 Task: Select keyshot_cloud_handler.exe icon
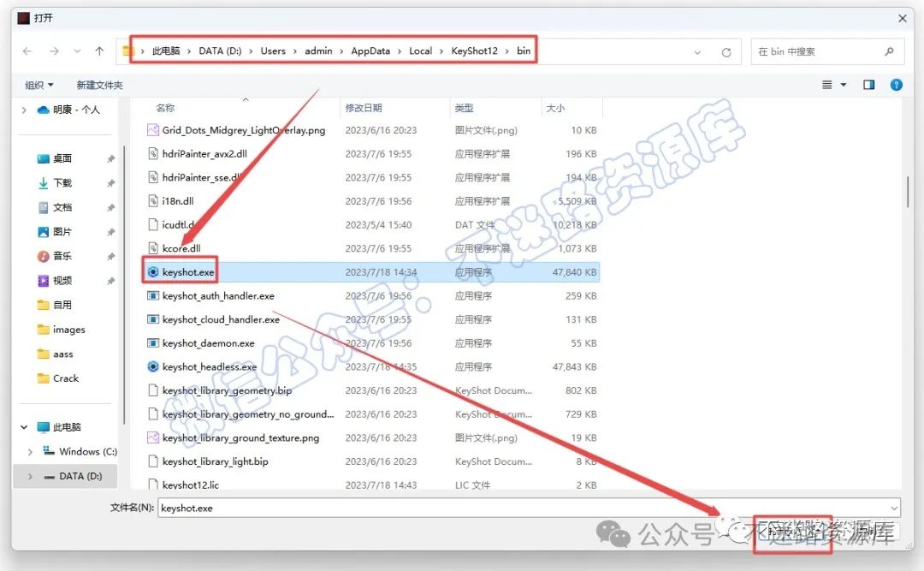coord(152,319)
